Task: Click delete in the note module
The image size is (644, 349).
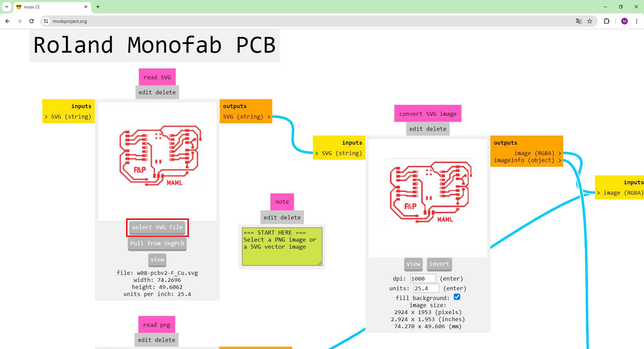Action: [291, 217]
